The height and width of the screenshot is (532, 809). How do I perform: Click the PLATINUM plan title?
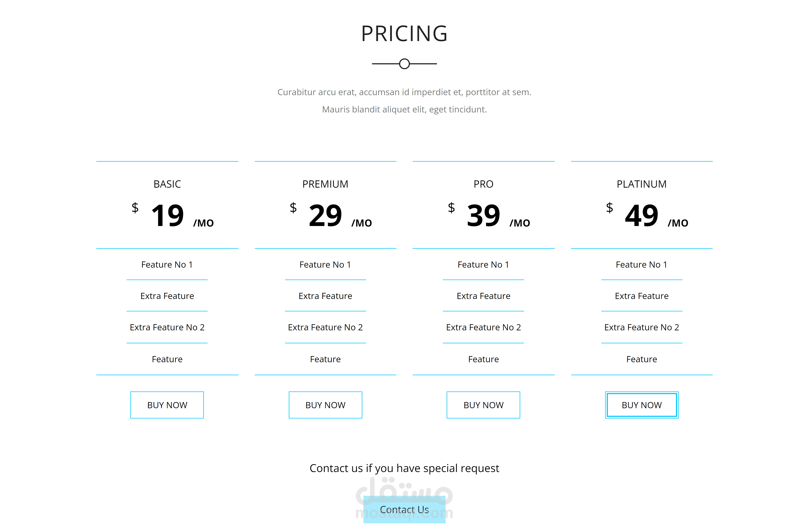pyautogui.click(x=641, y=184)
